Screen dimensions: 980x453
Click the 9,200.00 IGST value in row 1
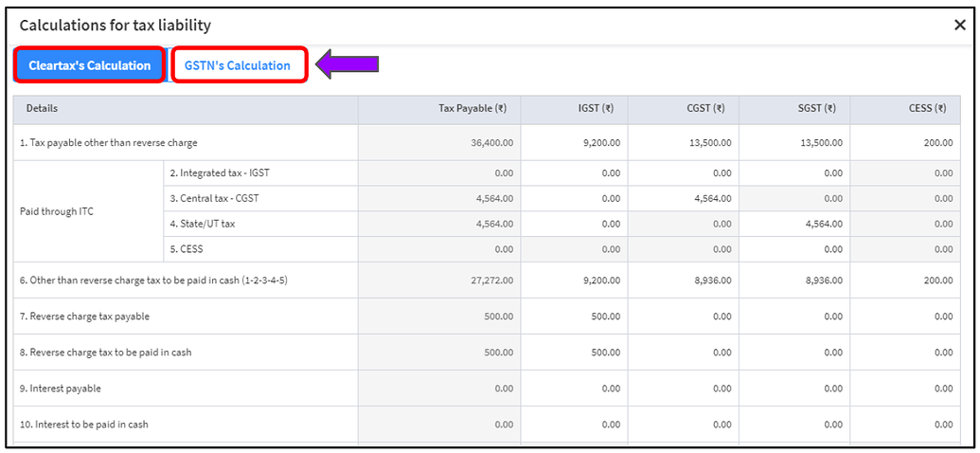click(602, 143)
